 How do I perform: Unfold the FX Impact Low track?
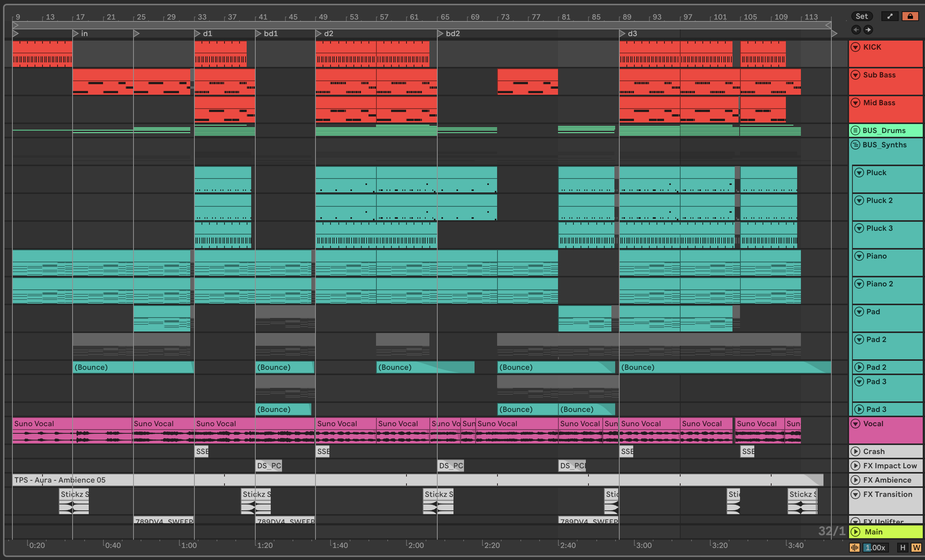coord(855,466)
